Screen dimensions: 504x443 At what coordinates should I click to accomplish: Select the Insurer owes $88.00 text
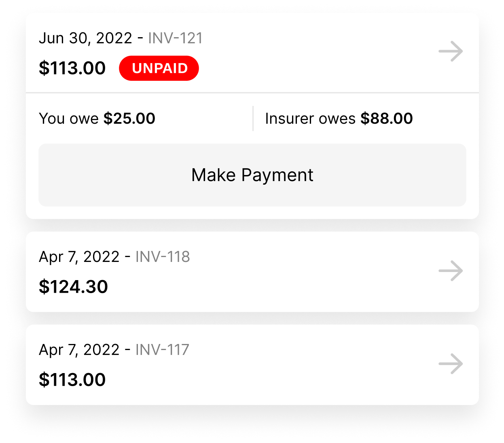[x=339, y=118]
